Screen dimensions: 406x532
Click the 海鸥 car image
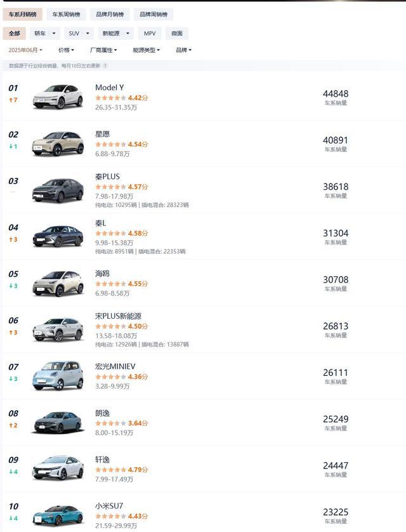[x=57, y=283]
